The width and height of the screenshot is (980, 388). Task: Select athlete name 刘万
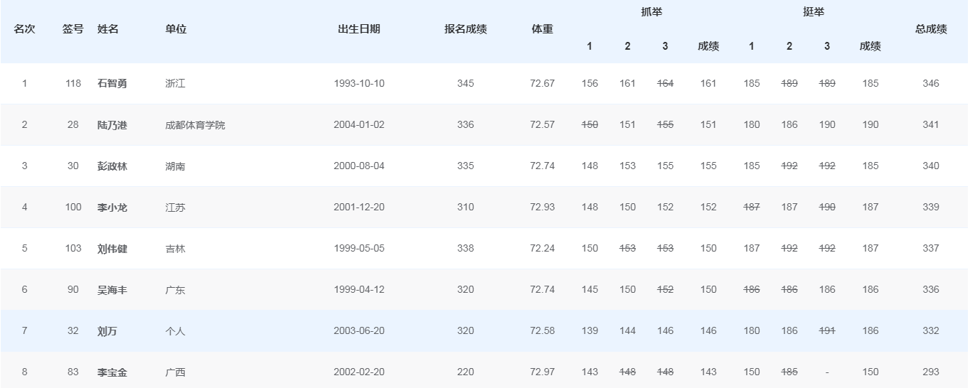[x=107, y=330]
